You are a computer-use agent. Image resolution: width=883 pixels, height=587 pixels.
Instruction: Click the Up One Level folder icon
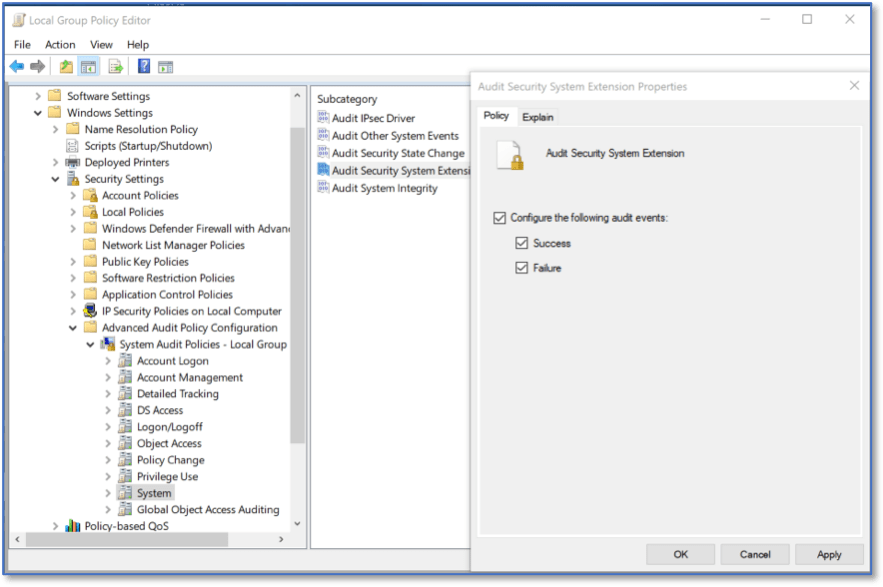65,66
